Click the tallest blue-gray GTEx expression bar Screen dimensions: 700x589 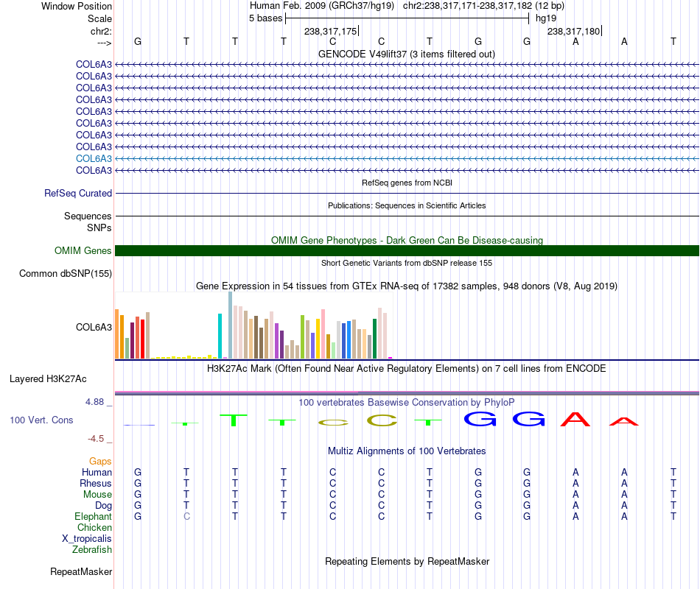tap(231, 325)
